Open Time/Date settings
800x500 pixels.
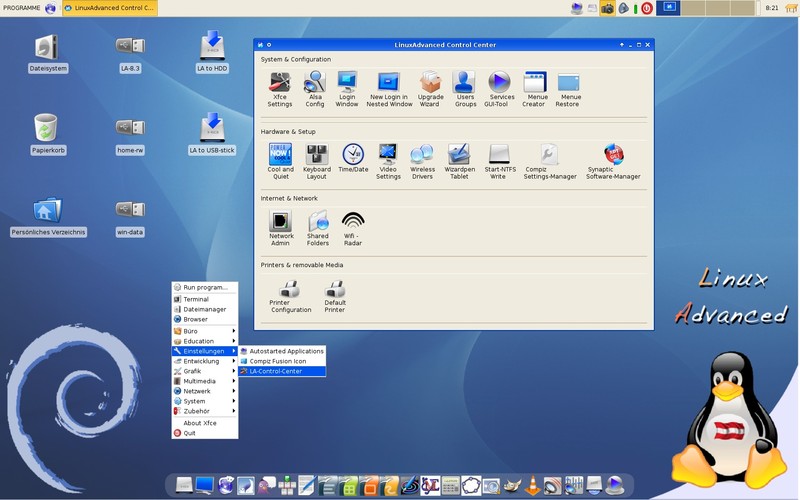pyautogui.click(x=353, y=158)
